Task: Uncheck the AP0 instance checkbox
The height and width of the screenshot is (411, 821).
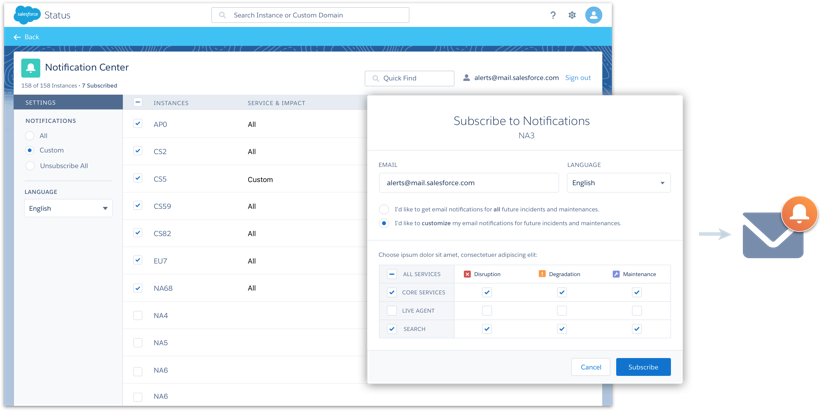Action: (x=138, y=124)
